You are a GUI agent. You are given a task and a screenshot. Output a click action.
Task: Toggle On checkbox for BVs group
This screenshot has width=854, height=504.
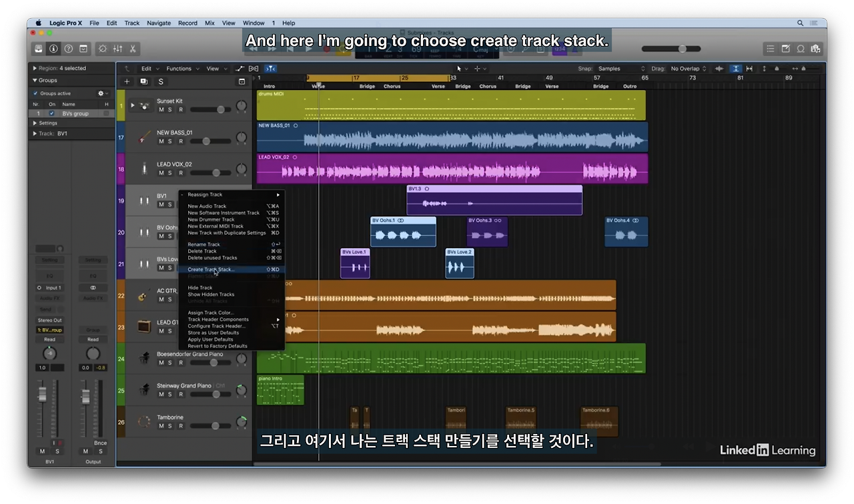52,113
